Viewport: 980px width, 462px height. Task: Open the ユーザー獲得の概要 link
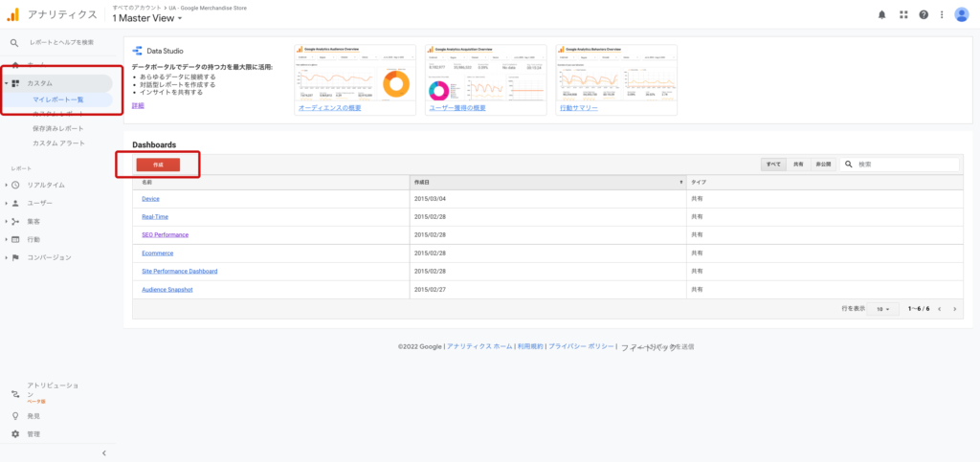tap(457, 108)
